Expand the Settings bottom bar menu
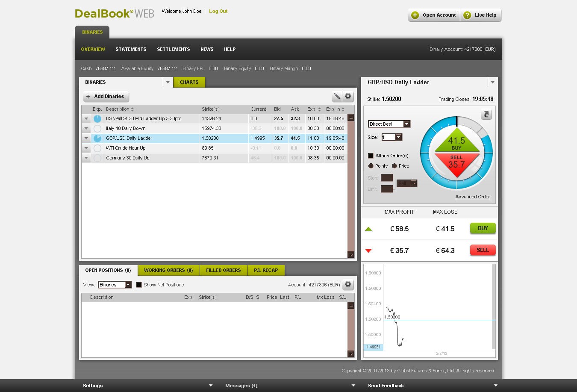 click(210, 386)
